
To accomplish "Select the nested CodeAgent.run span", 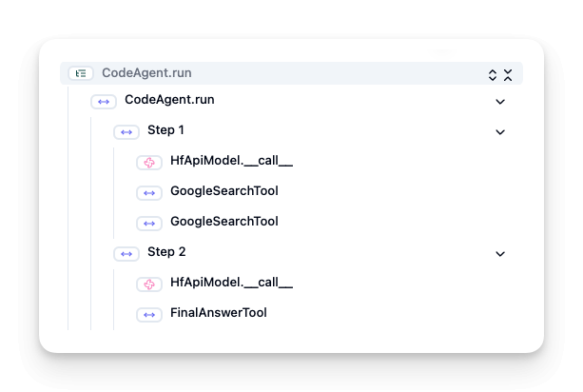I will click(x=169, y=100).
